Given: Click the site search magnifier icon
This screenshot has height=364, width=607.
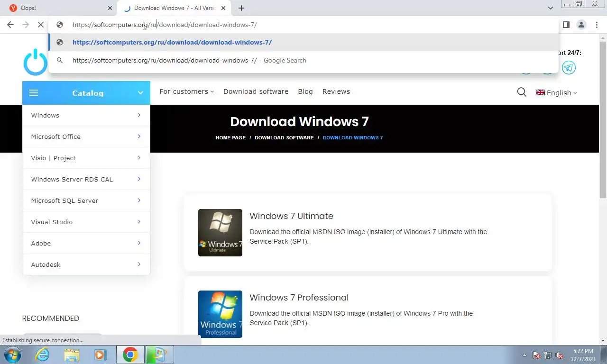Looking at the screenshot, I should [x=522, y=92].
